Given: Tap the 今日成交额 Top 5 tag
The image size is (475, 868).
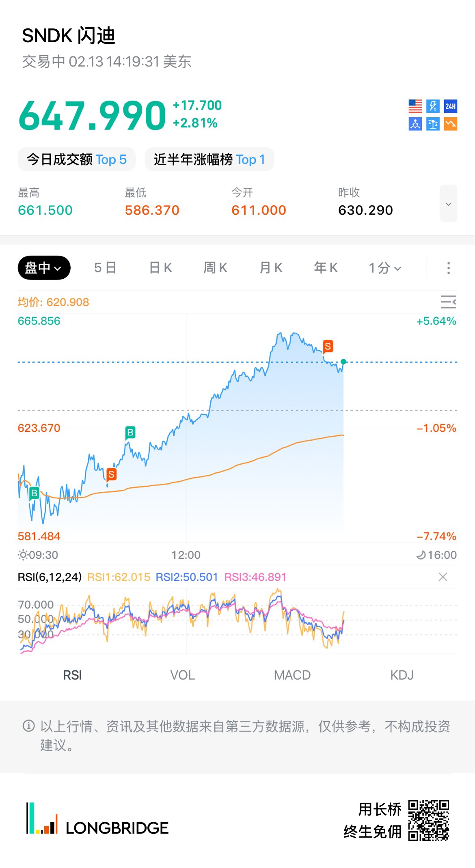Looking at the screenshot, I should click(x=77, y=159).
